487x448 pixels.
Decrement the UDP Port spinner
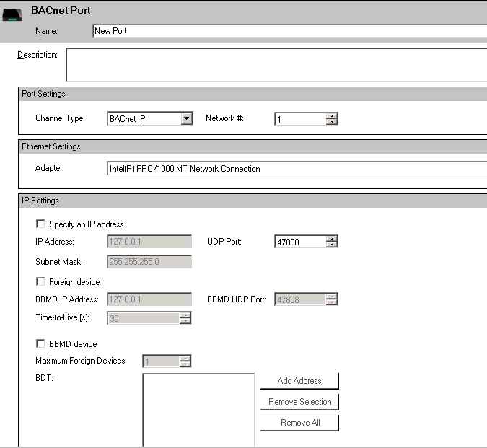[331, 245]
